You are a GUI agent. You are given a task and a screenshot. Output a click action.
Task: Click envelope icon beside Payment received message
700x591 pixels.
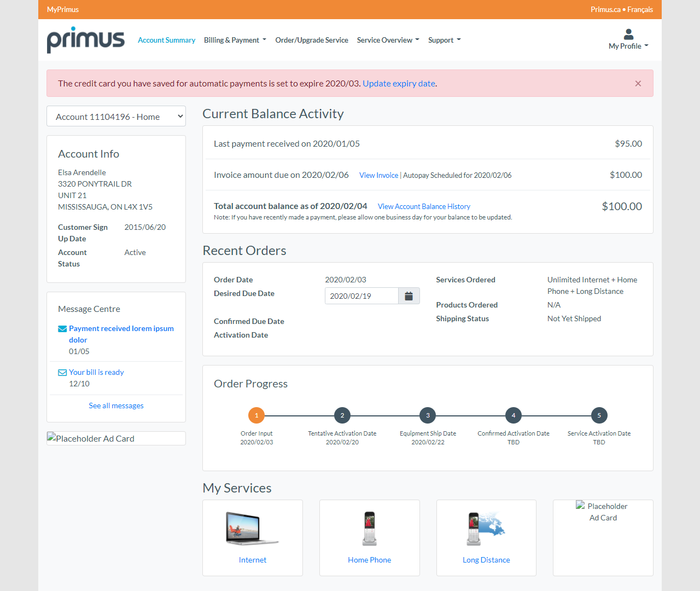(x=62, y=329)
